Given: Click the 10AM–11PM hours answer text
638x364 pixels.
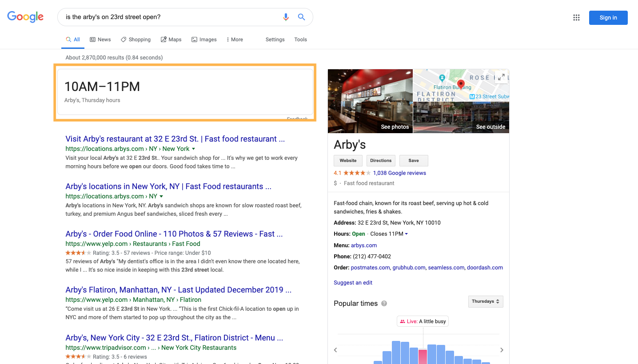Looking at the screenshot, I should pyautogui.click(x=102, y=87).
